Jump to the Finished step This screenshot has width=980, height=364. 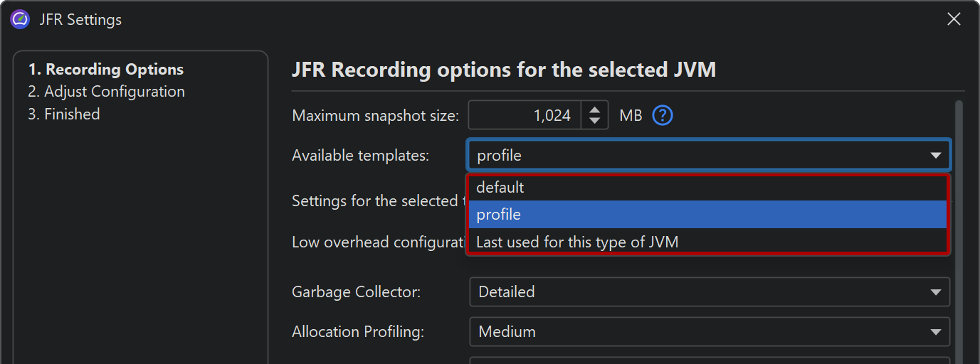[x=64, y=114]
